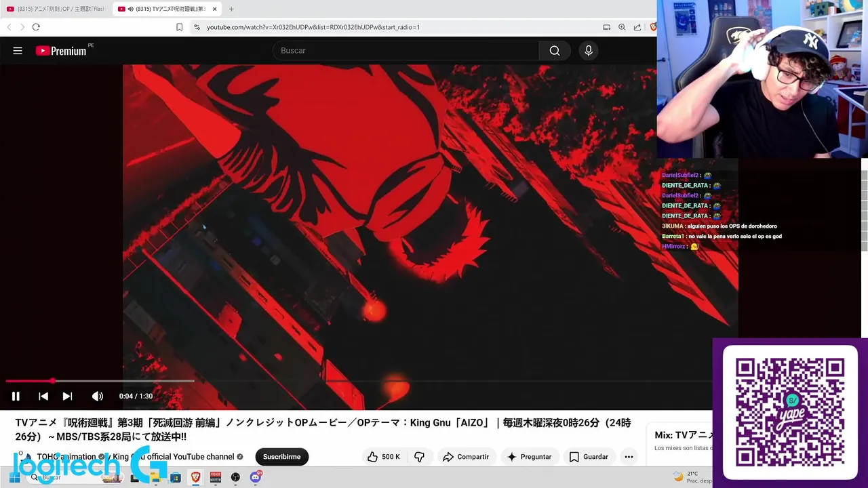
Task: Share page via address bar share icon
Action: pyautogui.click(x=637, y=27)
